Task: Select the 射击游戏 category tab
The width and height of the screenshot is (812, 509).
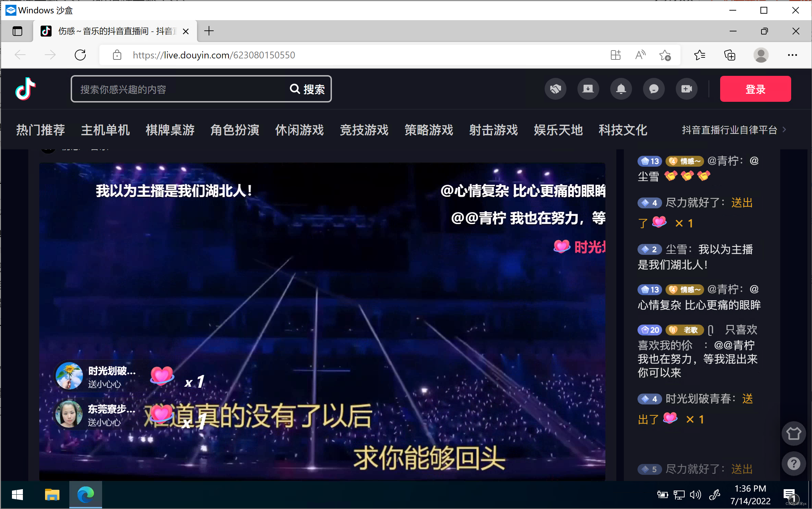Action: 493,130
